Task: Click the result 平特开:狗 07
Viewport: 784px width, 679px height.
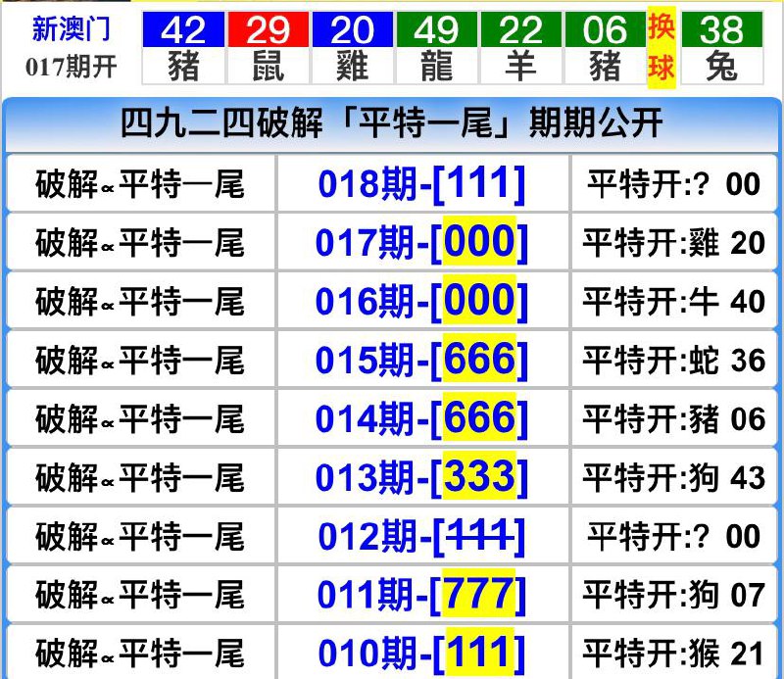Action: pos(674,595)
